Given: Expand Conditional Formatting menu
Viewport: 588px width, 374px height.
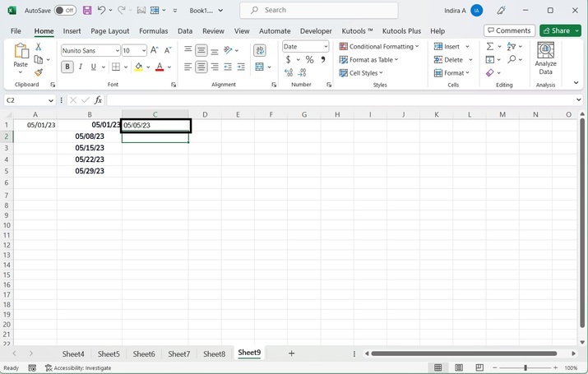Looking at the screenshot, I should click(379, 47).
